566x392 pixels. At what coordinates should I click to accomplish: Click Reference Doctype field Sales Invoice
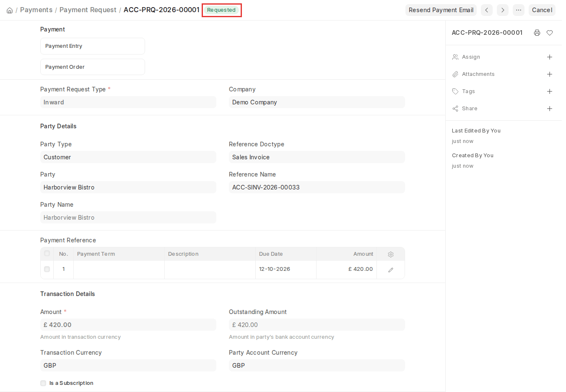point(317,157)
